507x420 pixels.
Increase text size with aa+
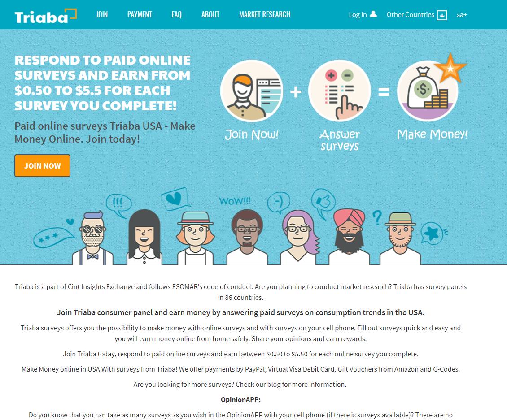(462, 15)
